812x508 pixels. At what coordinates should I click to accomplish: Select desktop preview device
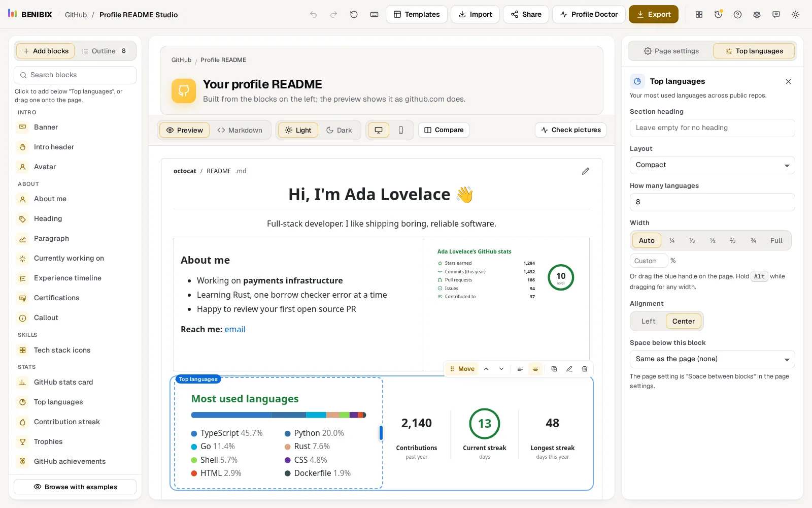coord(379,130)
